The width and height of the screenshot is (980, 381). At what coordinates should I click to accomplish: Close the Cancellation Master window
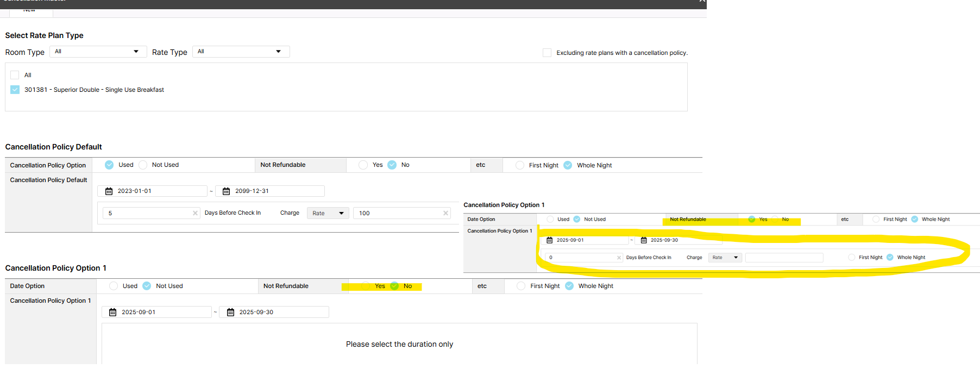[702, 2]
